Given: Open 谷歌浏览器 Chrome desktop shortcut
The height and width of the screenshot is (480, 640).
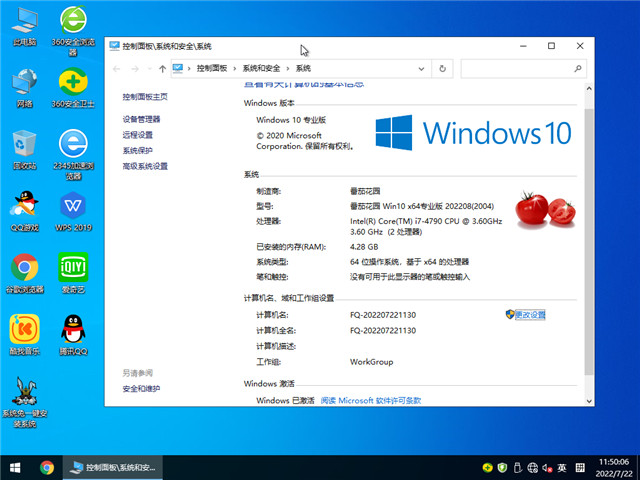Looking at the screenshot, I should coord(24,273).
